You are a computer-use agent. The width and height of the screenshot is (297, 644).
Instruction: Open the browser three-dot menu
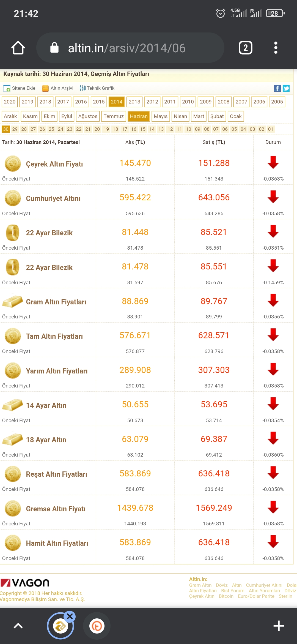tap(276, 48)
